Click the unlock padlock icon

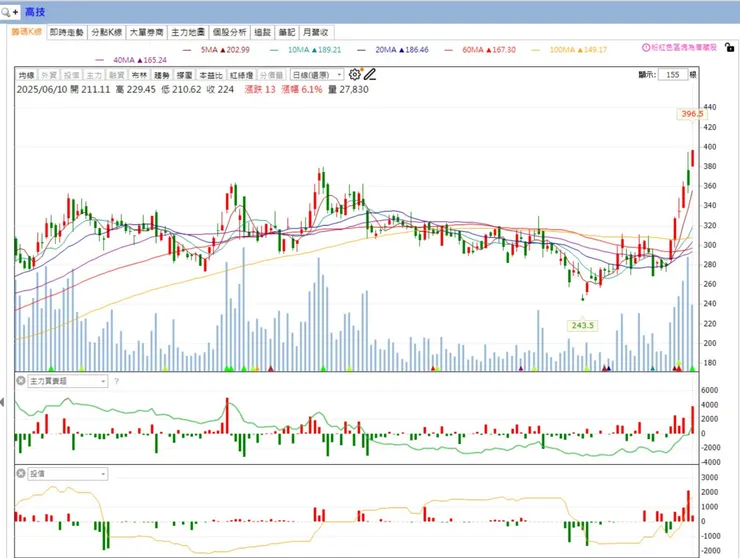729,47
